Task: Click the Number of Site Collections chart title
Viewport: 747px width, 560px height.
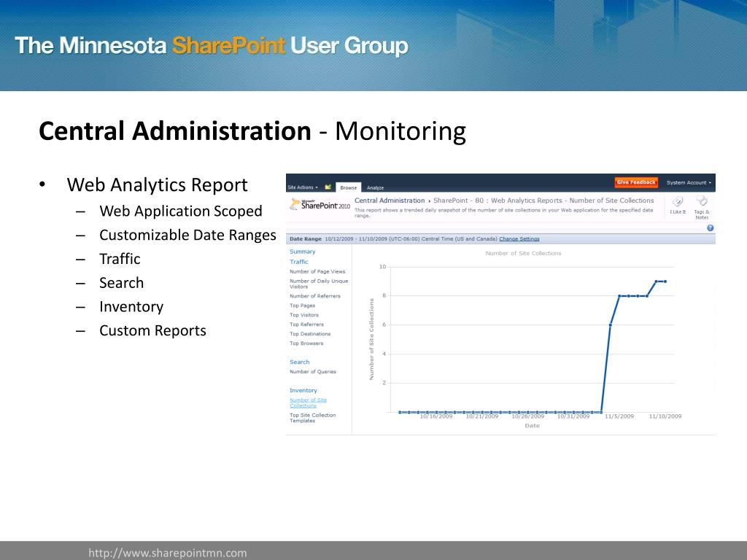Action: [523, 253]
